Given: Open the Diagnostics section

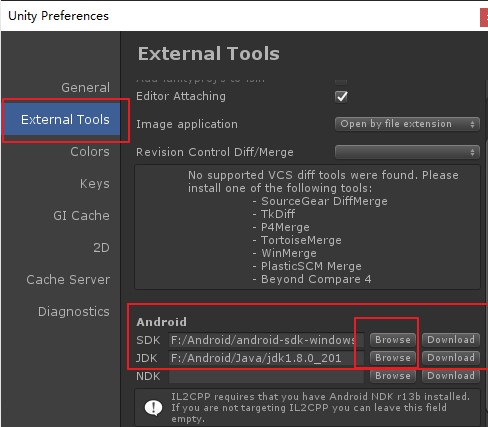Looking at the screenshot, I should coord(74,312).
